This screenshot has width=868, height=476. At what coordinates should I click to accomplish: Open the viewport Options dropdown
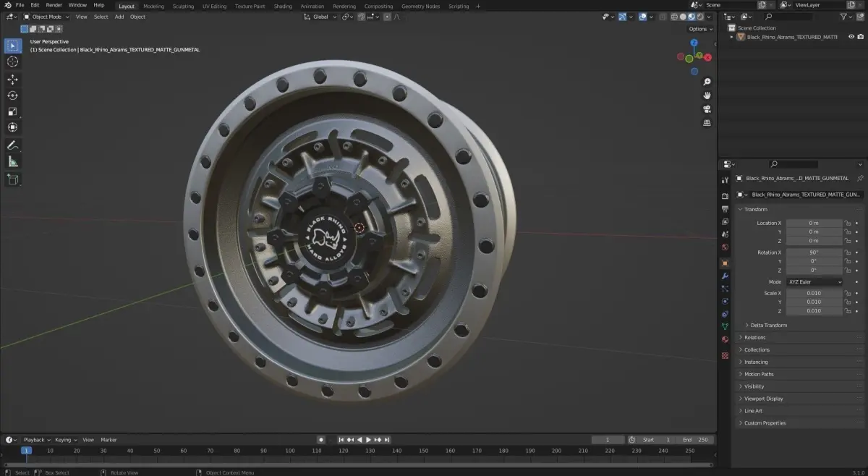tap(701, 29)
